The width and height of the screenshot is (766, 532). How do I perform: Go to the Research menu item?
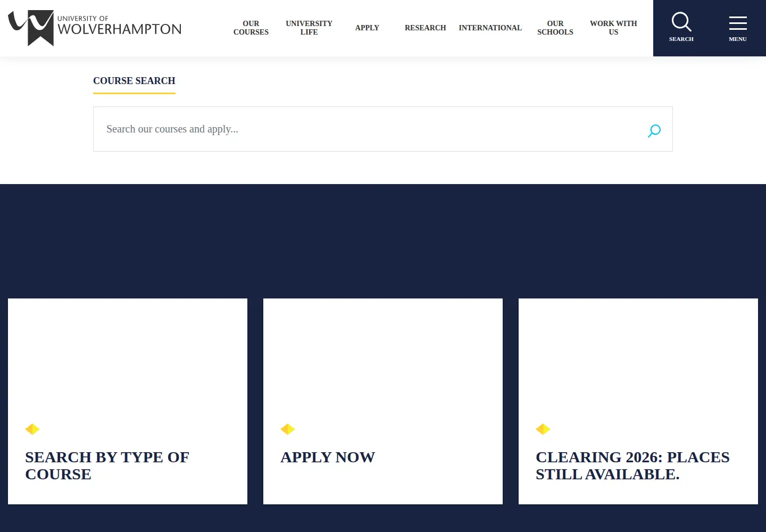pos(426,28)
